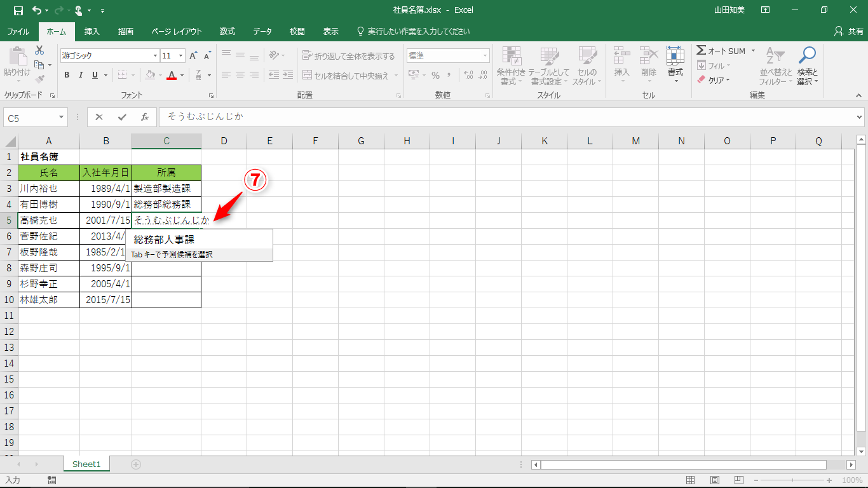Screen dimensions: 868x488
Task: Click the Align Right icon
Action: coord(254,75)
